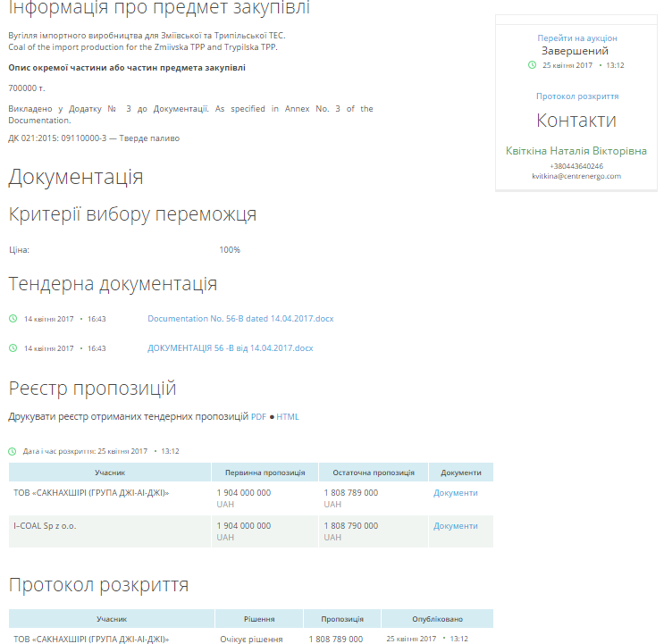The height and width of the screenshot is (644, 664).
Task: Click the 'Опубліковано' column header
Action: (437, 618)
